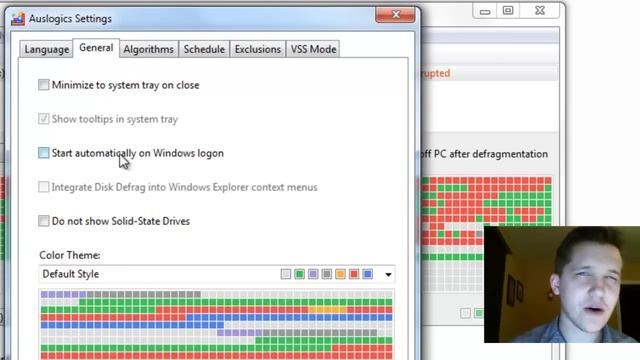The image size is (640, 360).
Task: Toggle Show tooltips in system tray checkbox
Action: [44, 119]
